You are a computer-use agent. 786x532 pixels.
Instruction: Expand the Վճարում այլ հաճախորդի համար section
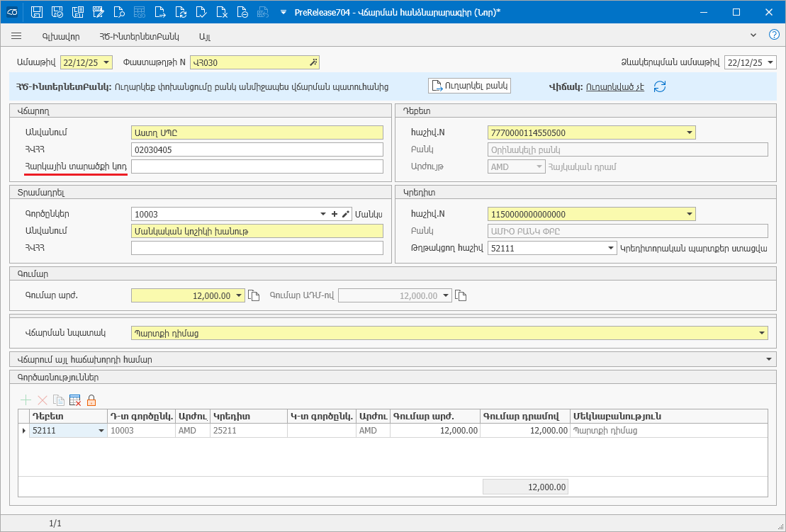[770, 359]
